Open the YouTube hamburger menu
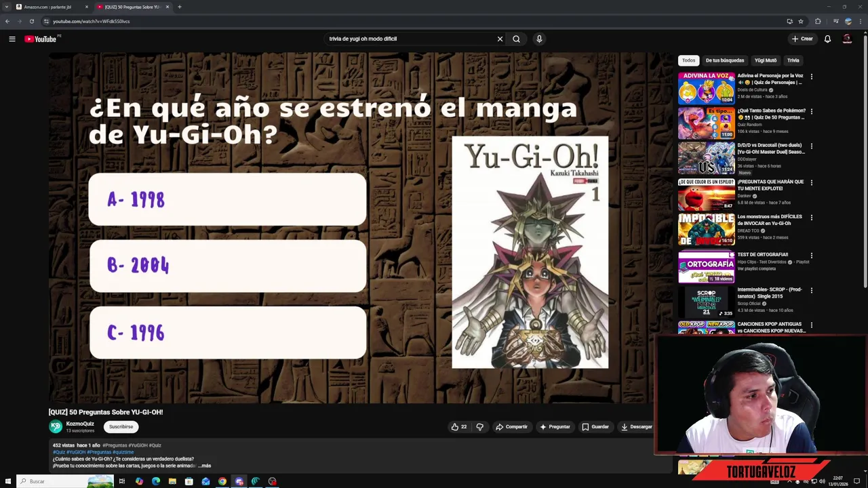The image size is (868, 488). click(12, 39)
